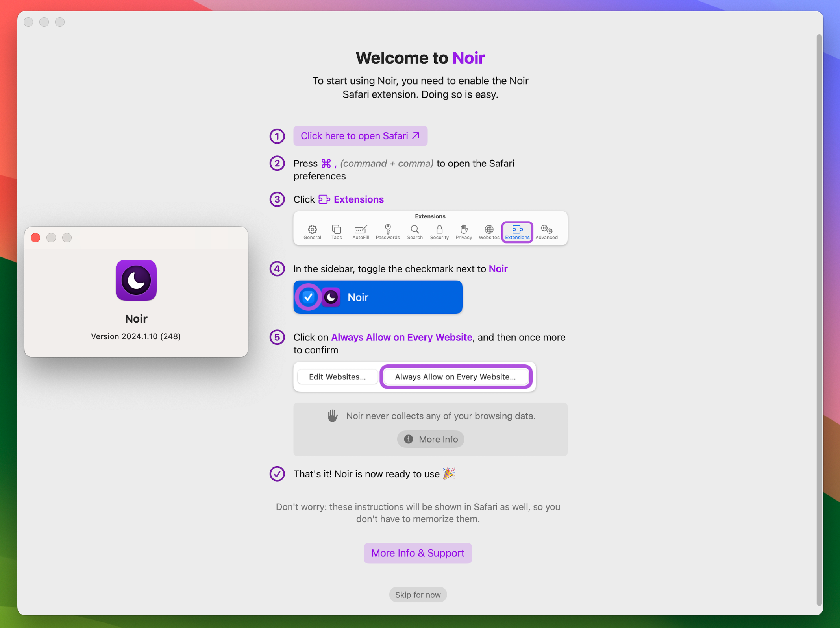Click the Passwords icon in Safari preferences toolbar
Viewport: 840px width, 628px height.
[x=388, y=230]
